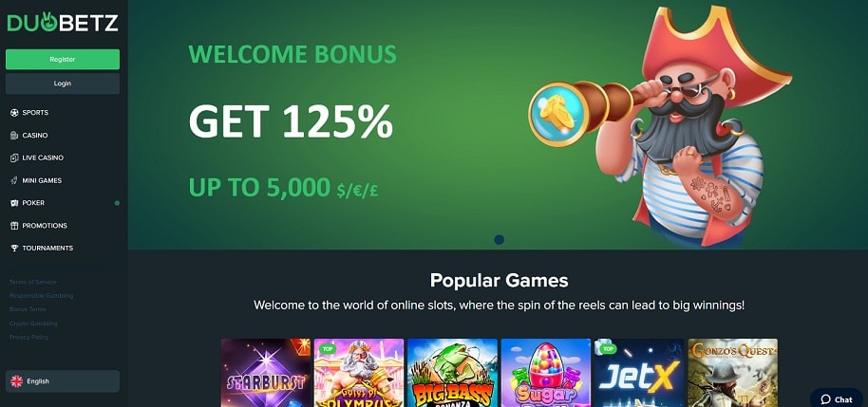Image resolution: width=868 pixels, height=407 pixels.
Task: Open the Starburst game thumbnail
Action: [266, 373]
